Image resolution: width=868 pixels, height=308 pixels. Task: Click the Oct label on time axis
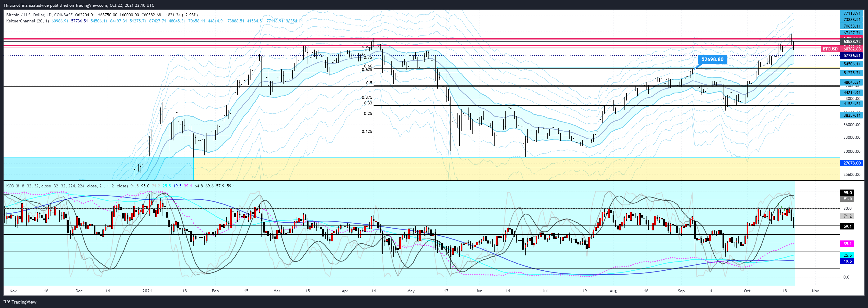[x=747, y=291]
